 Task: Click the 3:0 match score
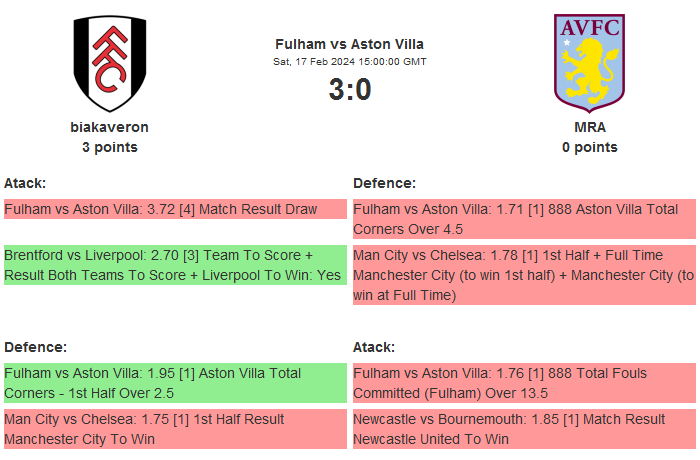pyautogui.click(x=349, y=90)
